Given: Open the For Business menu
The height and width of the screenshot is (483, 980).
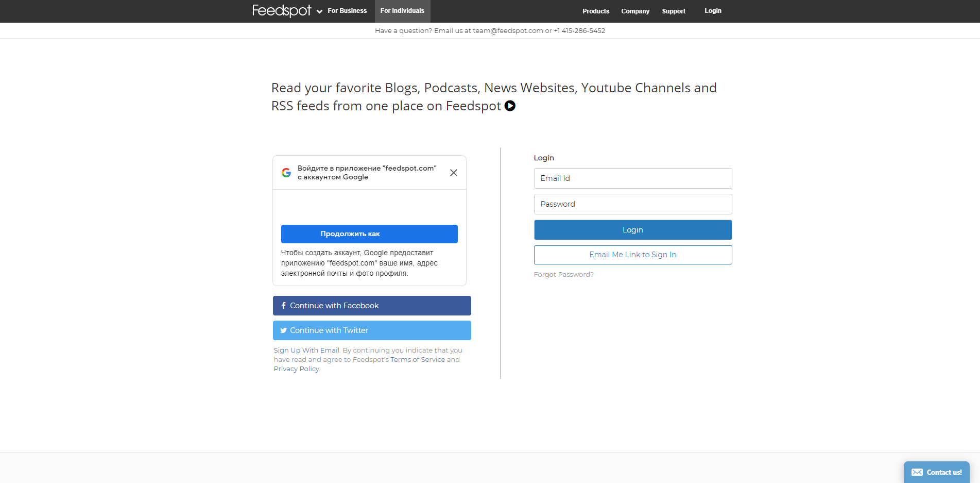Looking at the screenshot, I should (x=347, y=11).
